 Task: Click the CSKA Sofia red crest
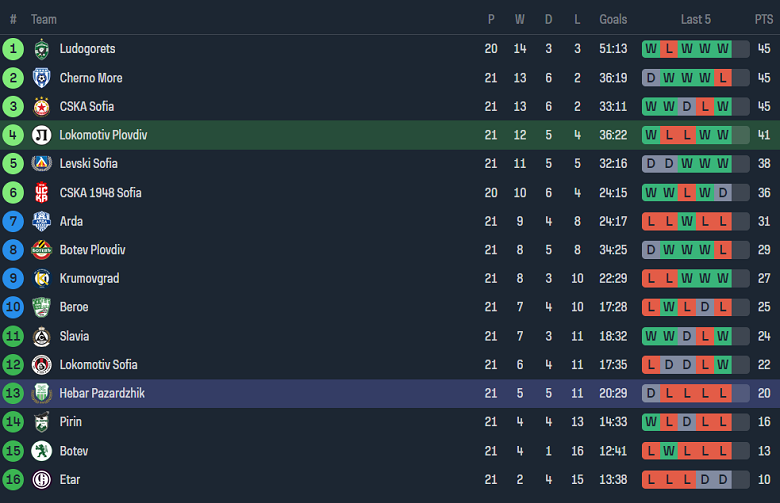pos(42,106)
